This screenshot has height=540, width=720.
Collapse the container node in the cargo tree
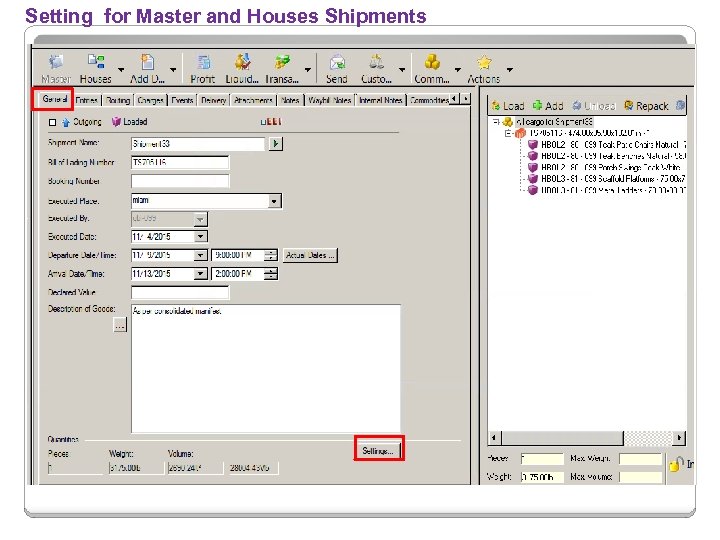508,133
